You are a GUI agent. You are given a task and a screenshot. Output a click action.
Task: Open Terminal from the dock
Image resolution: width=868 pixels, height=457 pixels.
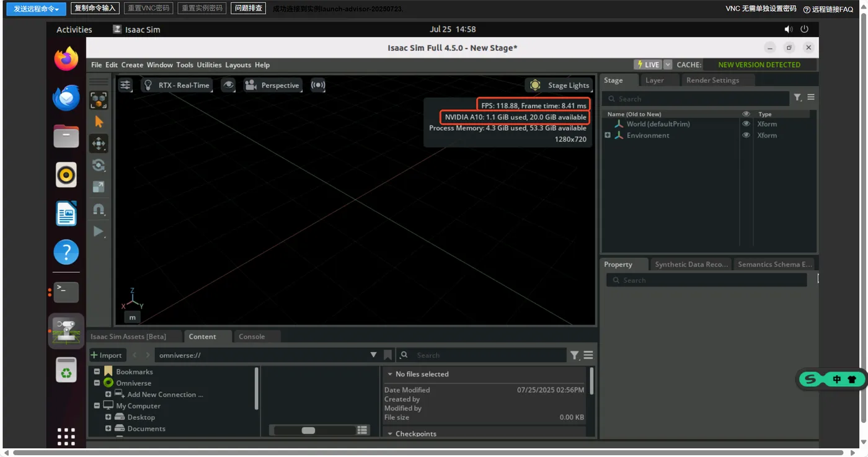[x=66, y=291]
